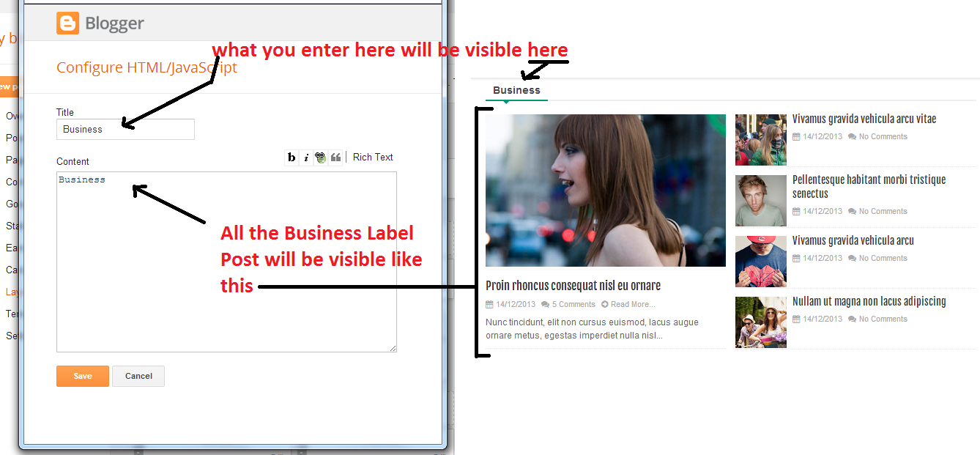Click No Comments under Nullam ut magna post
This screenshot has height=455, width=980.
[883, 319]
